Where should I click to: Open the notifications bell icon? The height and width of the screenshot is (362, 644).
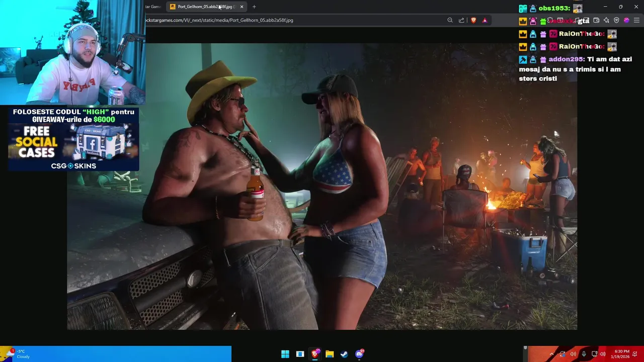tap(635, 354)
